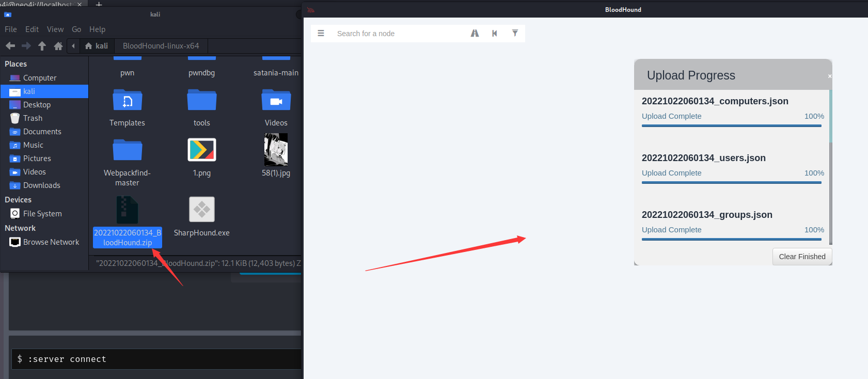This screenshot has width=868, height=379.
Task: Select the Videos folder icon in file view
Action: (276, 100)
